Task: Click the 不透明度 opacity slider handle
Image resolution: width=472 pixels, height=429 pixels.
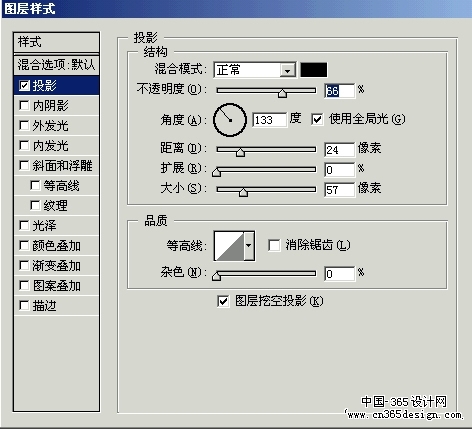Action: [282, 93]
